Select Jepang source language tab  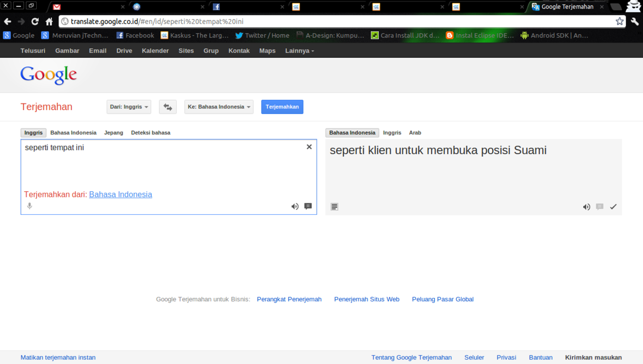click(x=114, y=133)
